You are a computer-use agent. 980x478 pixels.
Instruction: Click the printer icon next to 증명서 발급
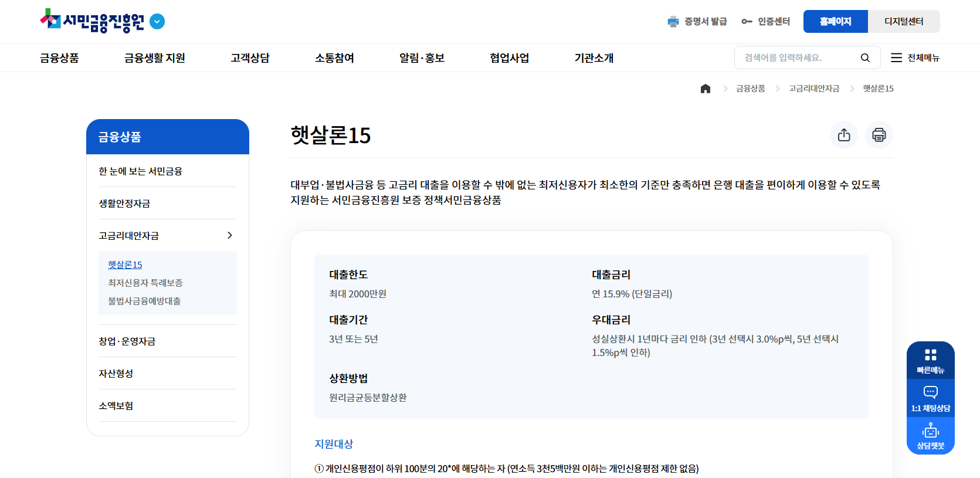[x=673, y=22]
